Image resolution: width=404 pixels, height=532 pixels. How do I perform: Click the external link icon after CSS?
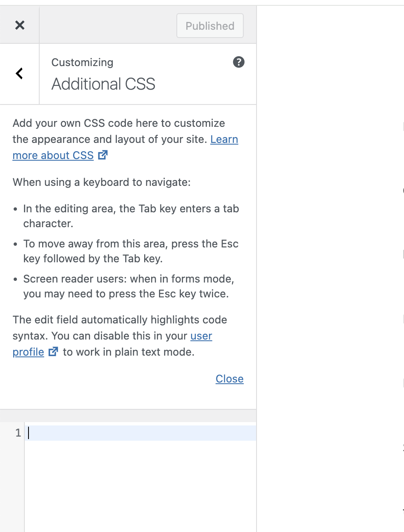click(103, 155)
